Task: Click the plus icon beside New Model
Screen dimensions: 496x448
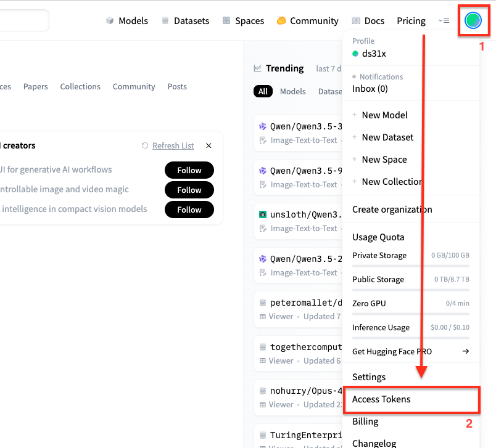Action: point(355,115)
